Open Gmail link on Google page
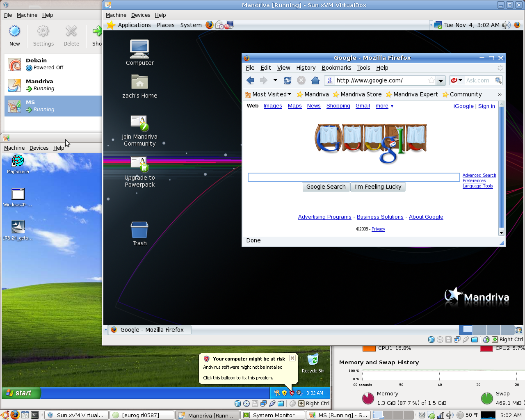Image resolution: width=525 pixels, height=420 pixels. [363, 106]
